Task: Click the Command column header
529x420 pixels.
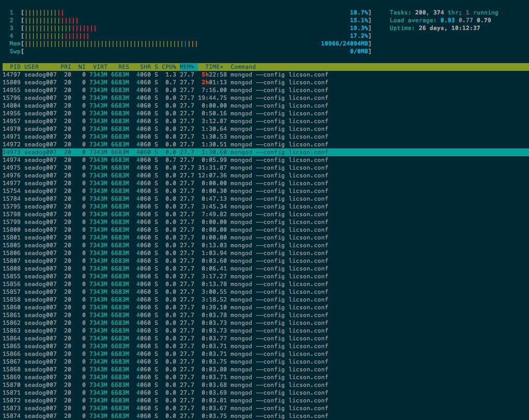Action: 243,67
